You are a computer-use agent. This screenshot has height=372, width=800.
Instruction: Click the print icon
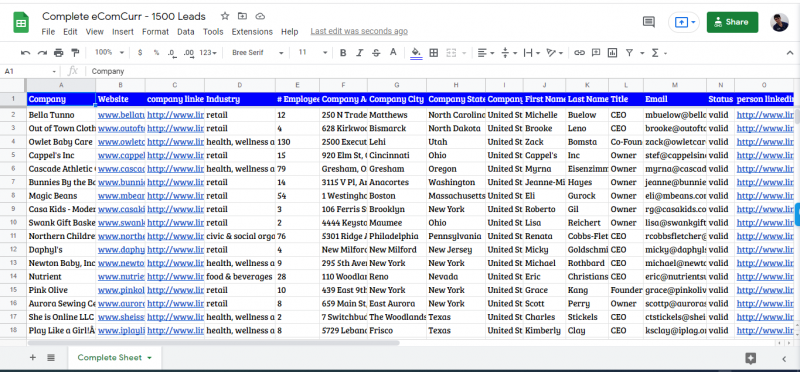point(59,53)
